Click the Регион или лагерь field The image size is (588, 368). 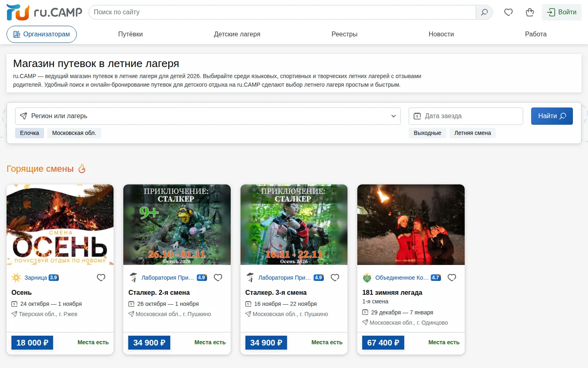pyautogui.click(x=208, y=116)
